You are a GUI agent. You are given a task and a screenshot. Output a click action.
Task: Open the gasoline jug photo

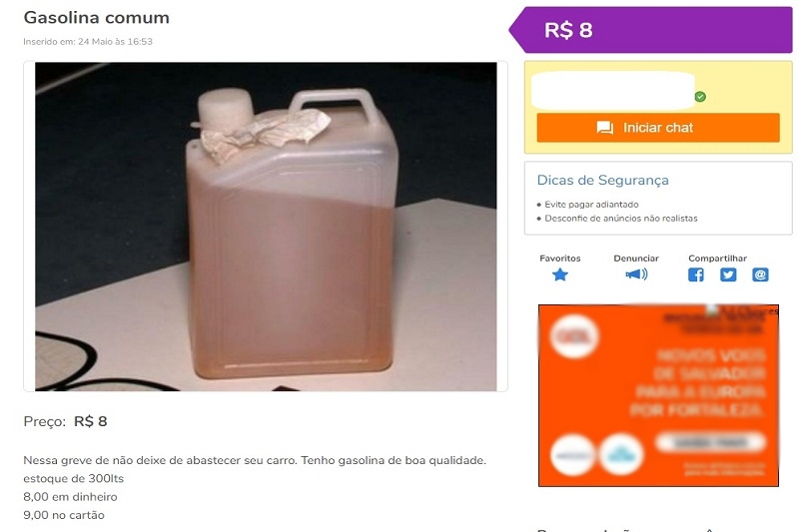(266, 227)
